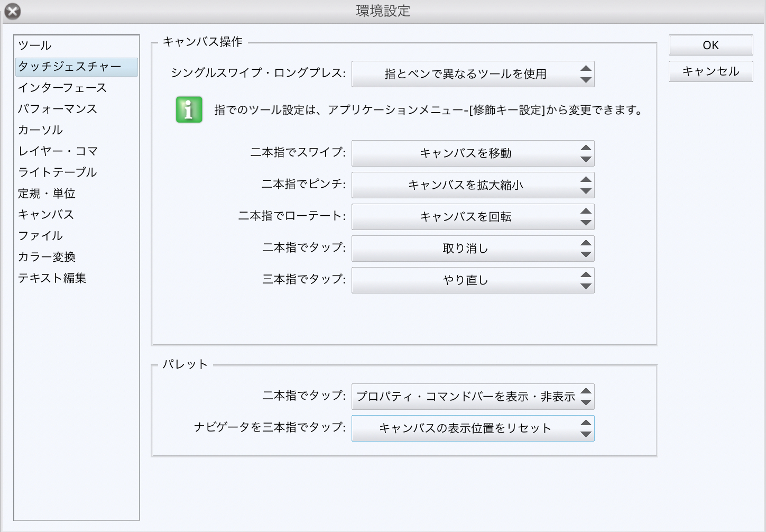
Task: Switch to インターフェース settings category
Action: click(x=62, y=88)
